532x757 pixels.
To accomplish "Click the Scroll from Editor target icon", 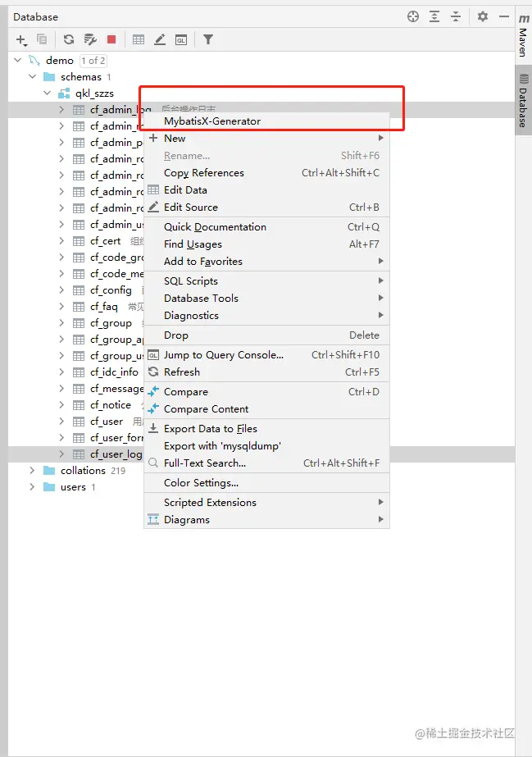I will [413, 16].
